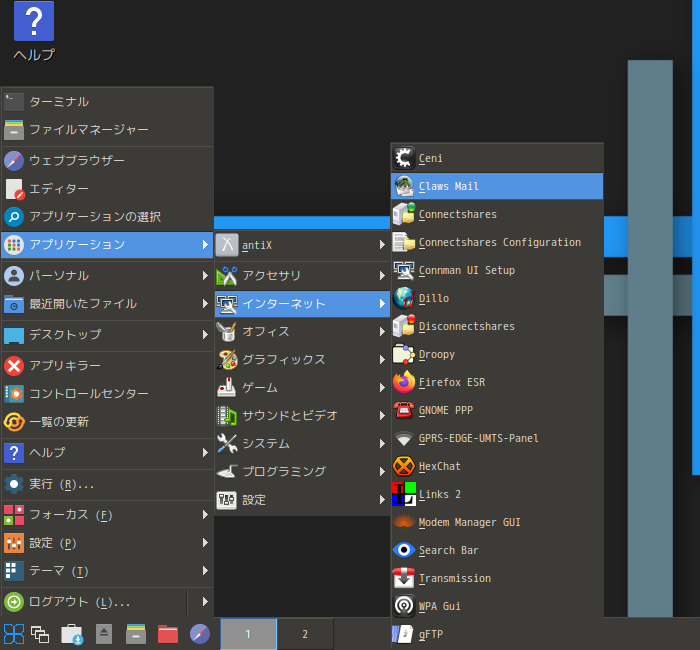Click the start menu icon in taskbar
700x650 pixels.
coord(14,634)
